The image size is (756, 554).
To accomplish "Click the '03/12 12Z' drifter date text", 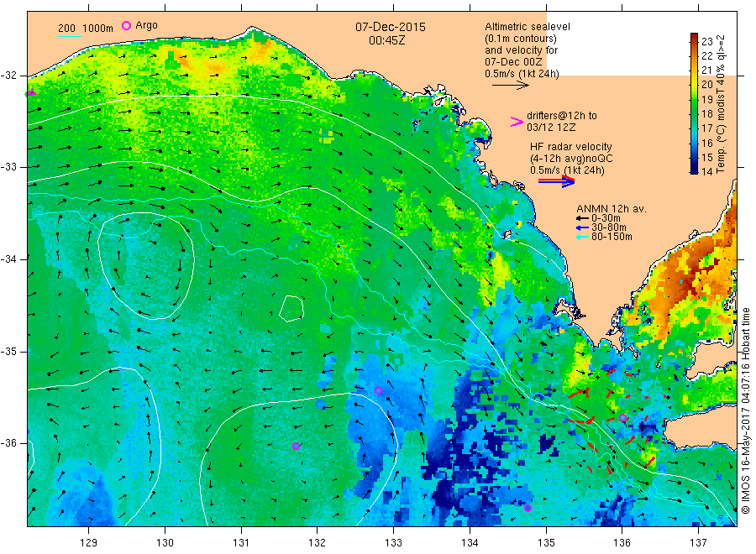I will coord(551,128).
